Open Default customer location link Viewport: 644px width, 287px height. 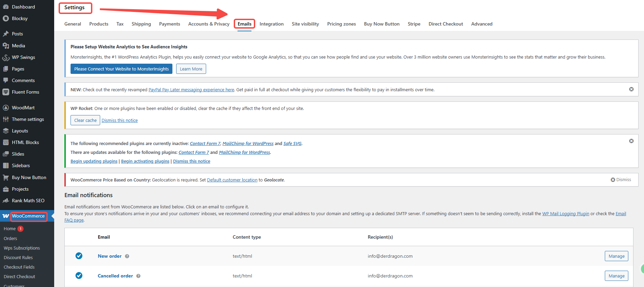pos(232,180)
